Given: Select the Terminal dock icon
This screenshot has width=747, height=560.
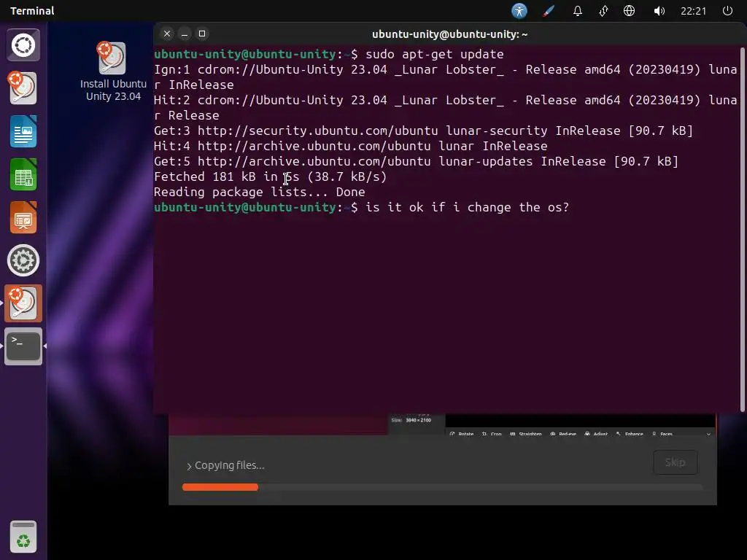Looking at the screenshot, I should click(23, 346).
